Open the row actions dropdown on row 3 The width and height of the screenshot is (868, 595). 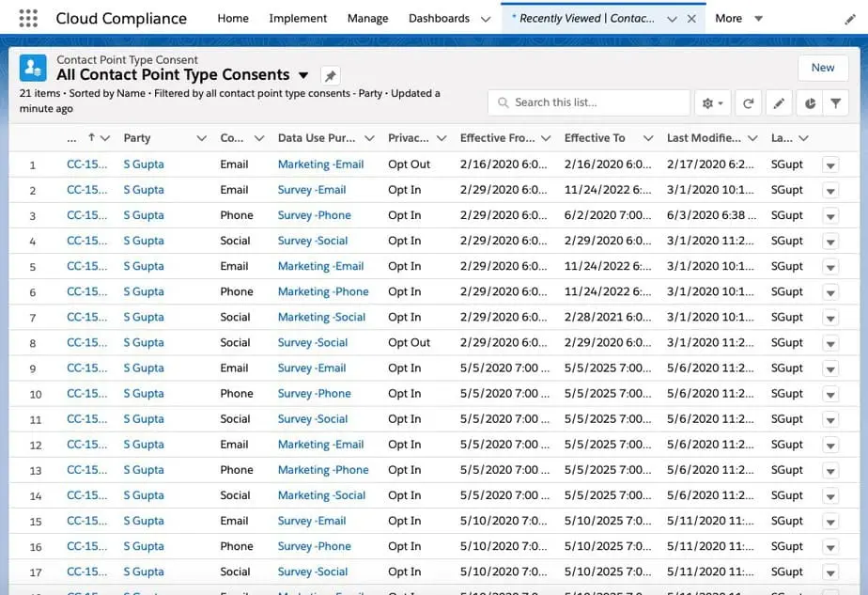click(x=830, y=214)
